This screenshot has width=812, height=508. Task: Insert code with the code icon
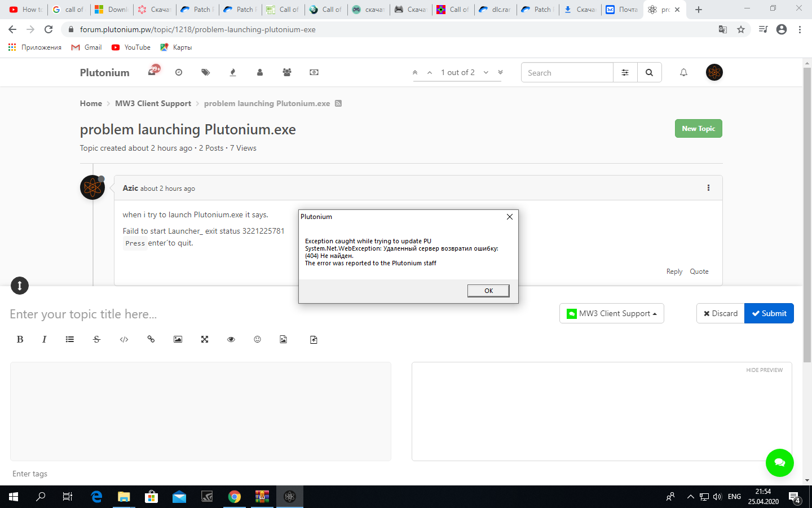tap(124, 339)
